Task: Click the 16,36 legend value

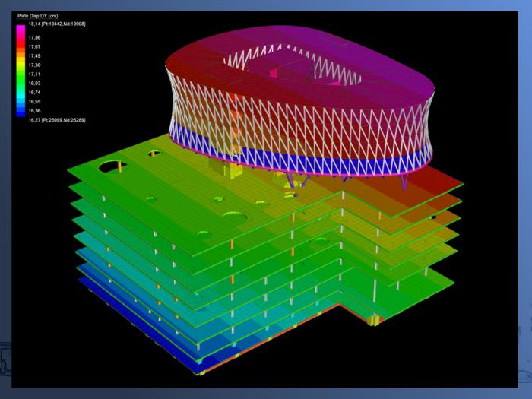Action: (x=34, y=109)
